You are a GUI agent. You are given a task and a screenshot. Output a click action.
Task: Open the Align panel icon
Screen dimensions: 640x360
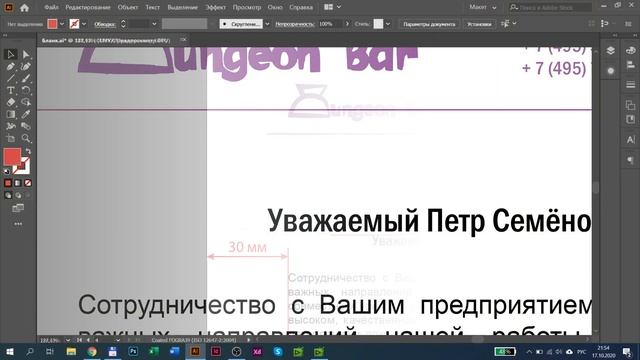point(631,64)
